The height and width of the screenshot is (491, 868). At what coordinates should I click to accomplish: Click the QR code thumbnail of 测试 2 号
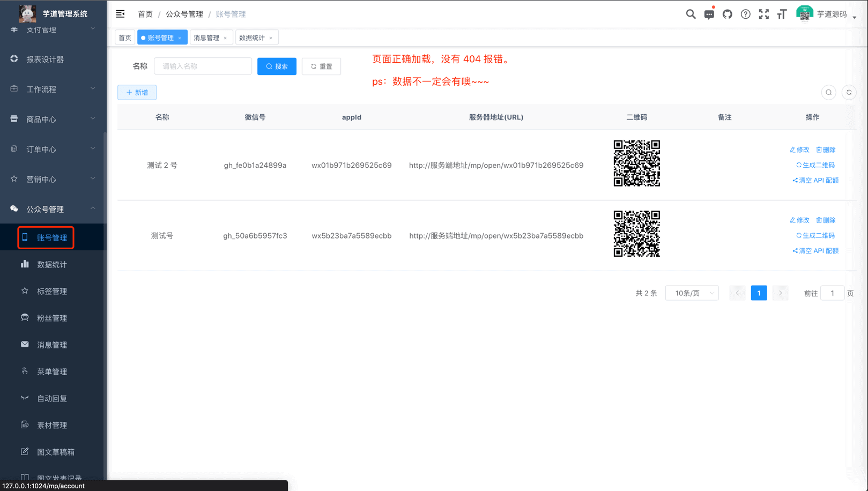point(636,163)
